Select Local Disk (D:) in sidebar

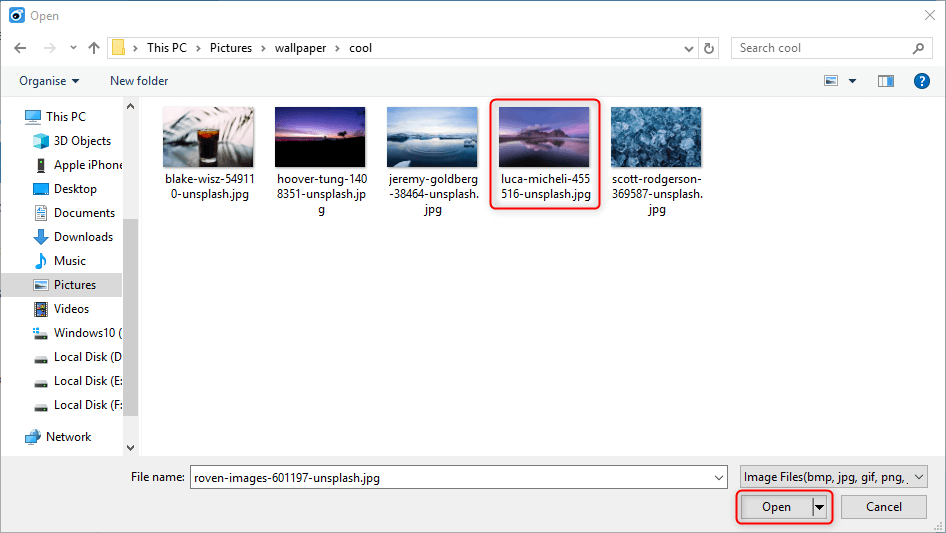pos(87,357)
